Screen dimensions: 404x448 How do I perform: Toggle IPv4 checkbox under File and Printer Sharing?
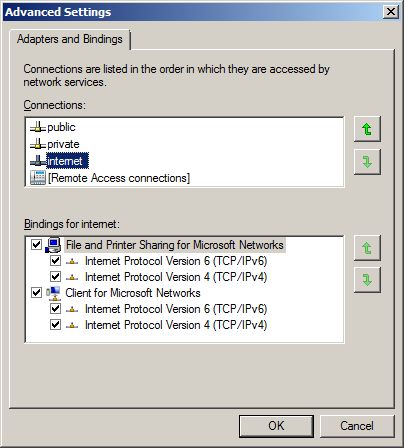click(55, 277)
